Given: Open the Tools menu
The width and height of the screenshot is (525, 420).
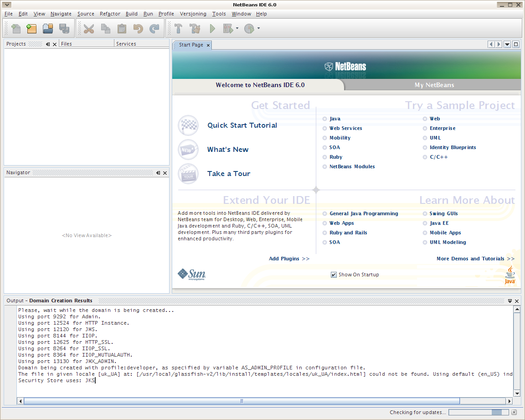Looking at the screenshot, I should tap(219, 14).
